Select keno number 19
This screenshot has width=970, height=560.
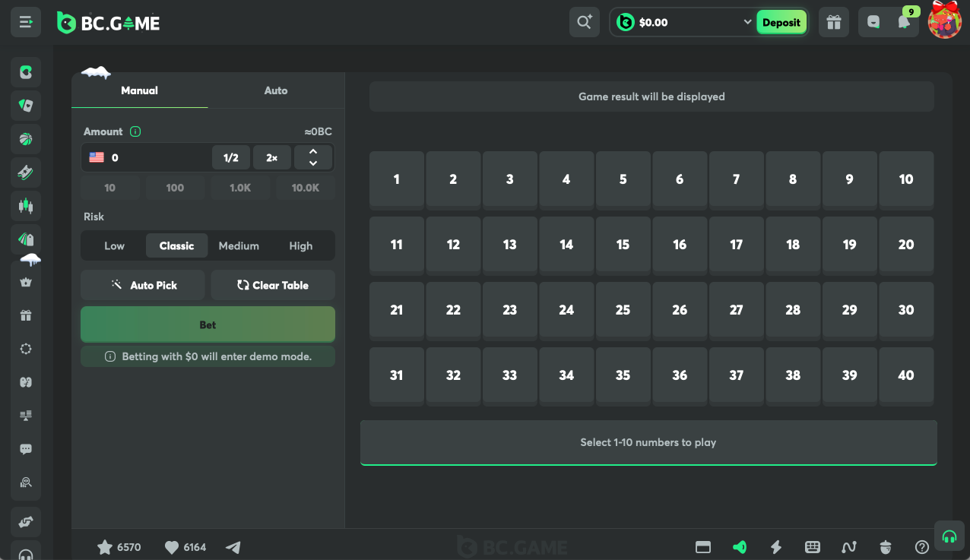coord(850,245)
